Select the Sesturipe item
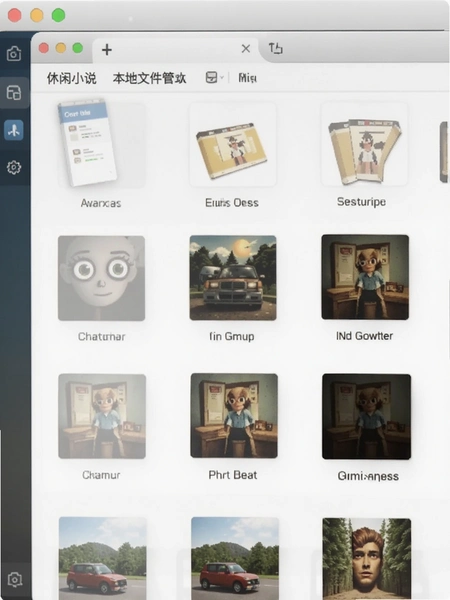Viewport: 450px width, 600px height. coord(364,144)
